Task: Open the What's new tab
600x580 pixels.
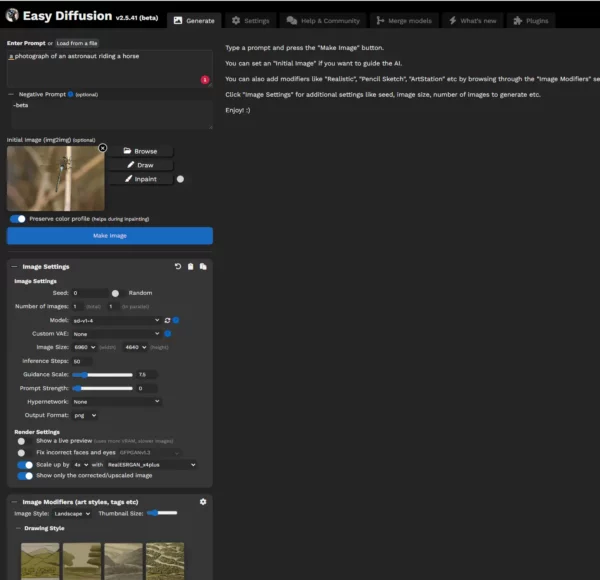Action: pyautogui.click(x=473, y=21)
